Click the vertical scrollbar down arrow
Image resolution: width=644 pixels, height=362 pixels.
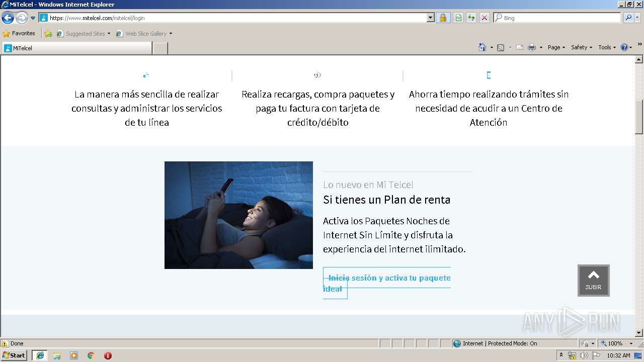point(639,333)
